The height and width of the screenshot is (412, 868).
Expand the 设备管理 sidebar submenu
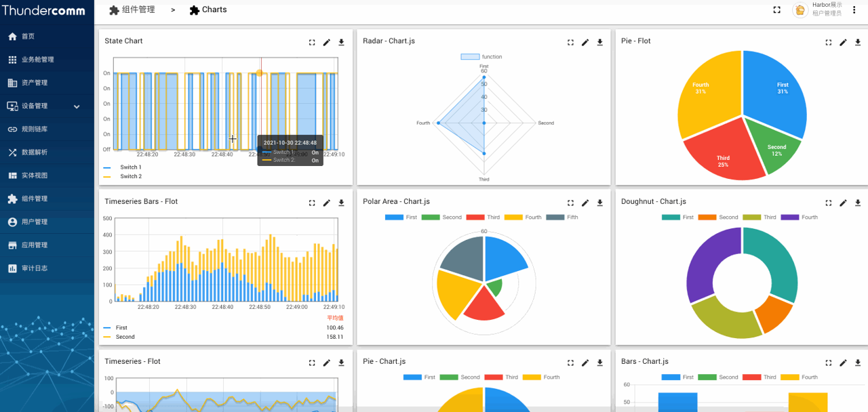(77, 106)
